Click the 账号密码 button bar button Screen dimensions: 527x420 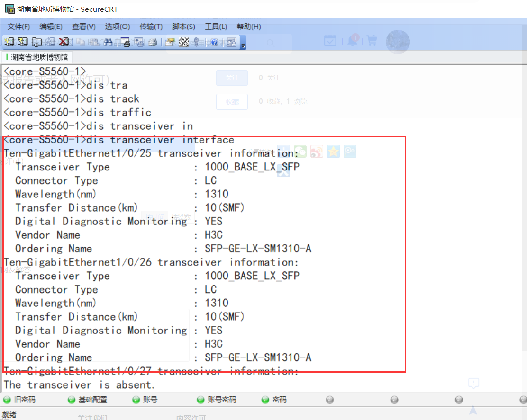pos(217,400)
